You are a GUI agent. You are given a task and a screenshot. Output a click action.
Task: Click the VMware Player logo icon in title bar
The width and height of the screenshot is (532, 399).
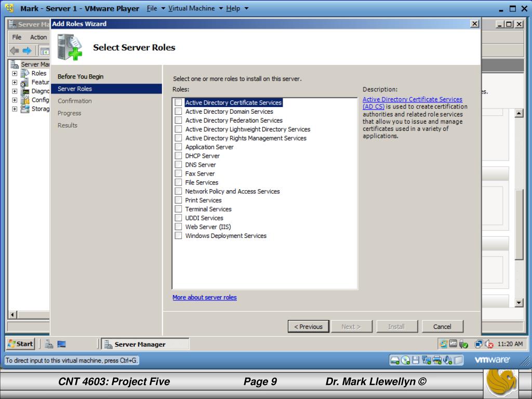[9, 8]
